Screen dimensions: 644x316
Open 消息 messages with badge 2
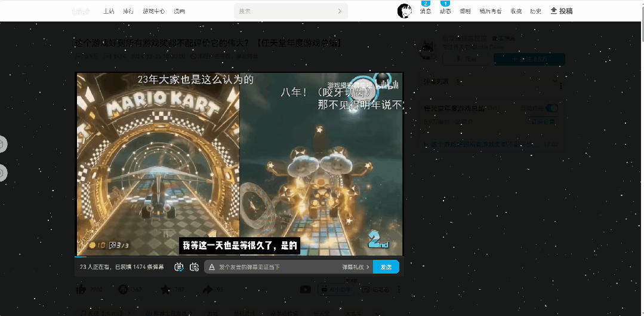point(426,11)
